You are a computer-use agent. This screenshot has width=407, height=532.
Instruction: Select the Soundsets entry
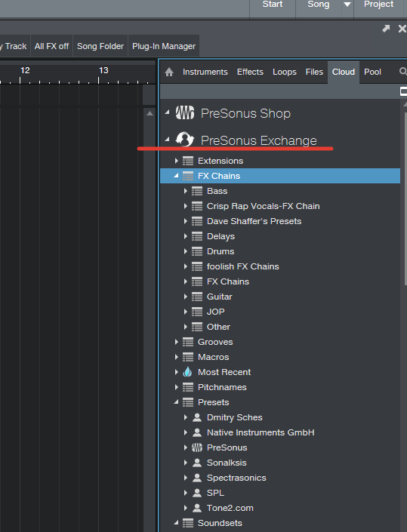pyautogui.click(x=220, y=523)
